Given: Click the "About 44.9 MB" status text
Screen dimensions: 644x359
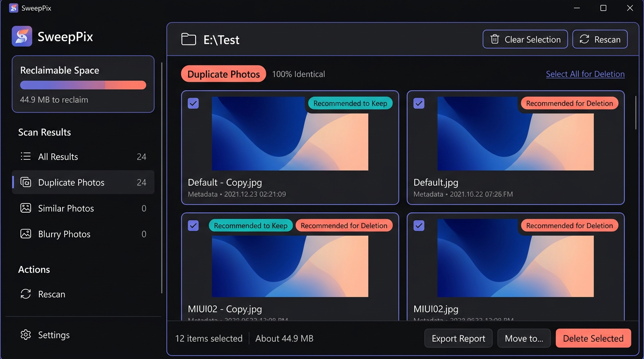Looking at the screenshot, I should [284, 338].
